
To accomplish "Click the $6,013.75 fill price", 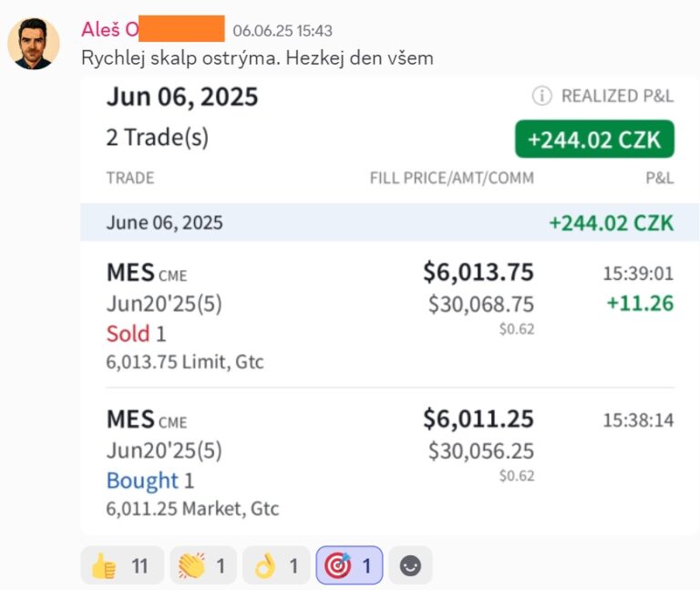I will tap(479, 272).
